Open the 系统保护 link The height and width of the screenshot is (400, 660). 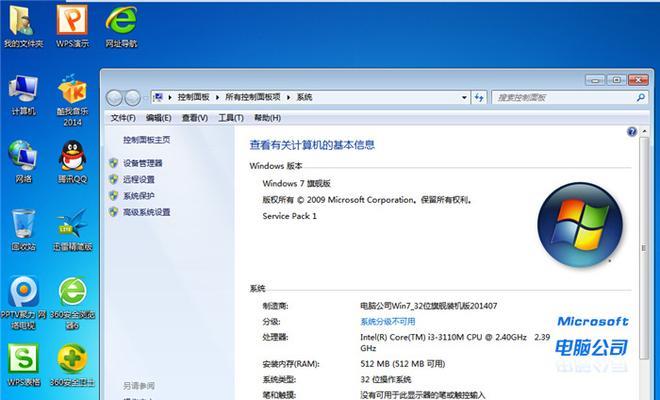coord(138,196)
